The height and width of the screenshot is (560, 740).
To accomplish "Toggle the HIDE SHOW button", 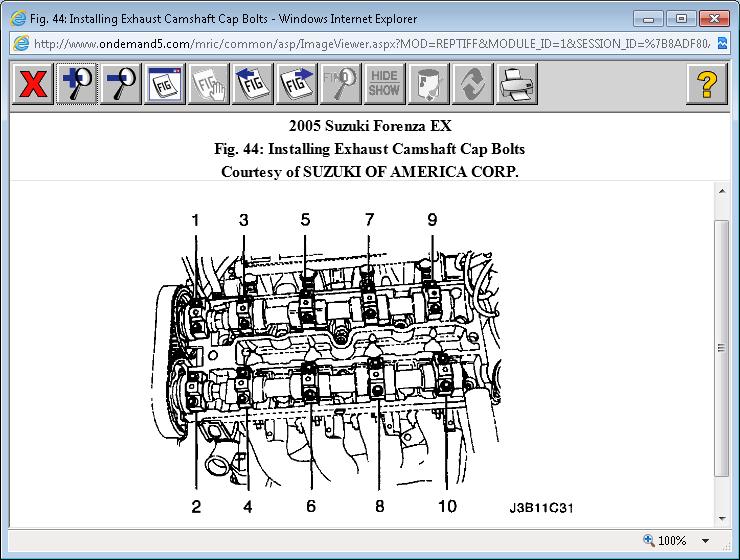I will tap(384, 84).
